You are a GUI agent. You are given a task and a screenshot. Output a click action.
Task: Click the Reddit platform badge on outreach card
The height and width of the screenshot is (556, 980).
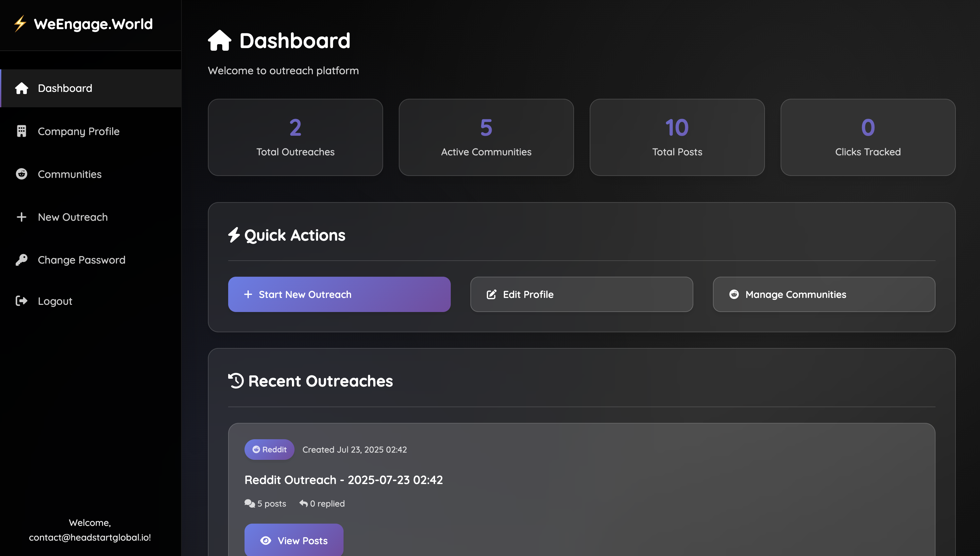click(x=269, y=449)
